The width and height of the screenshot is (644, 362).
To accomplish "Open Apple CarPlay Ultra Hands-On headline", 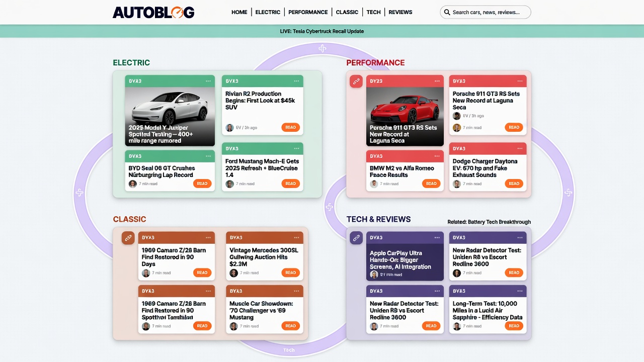I will 400,260.
